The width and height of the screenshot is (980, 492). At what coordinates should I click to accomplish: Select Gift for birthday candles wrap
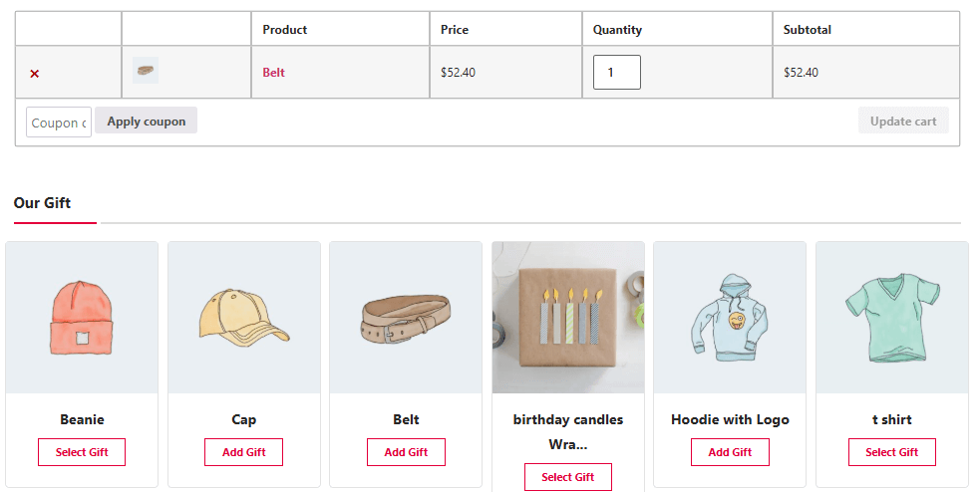[x=568, y=477]
